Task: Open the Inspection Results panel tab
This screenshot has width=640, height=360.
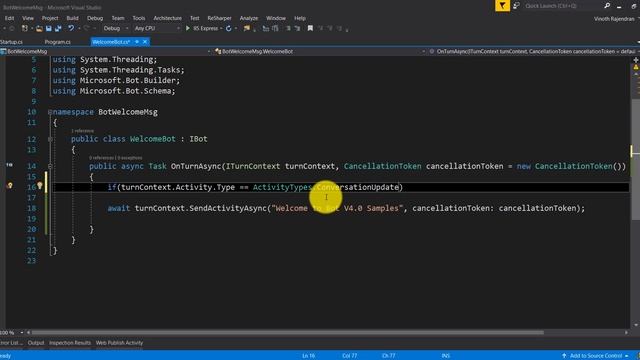Action: [x=70, y=343]
